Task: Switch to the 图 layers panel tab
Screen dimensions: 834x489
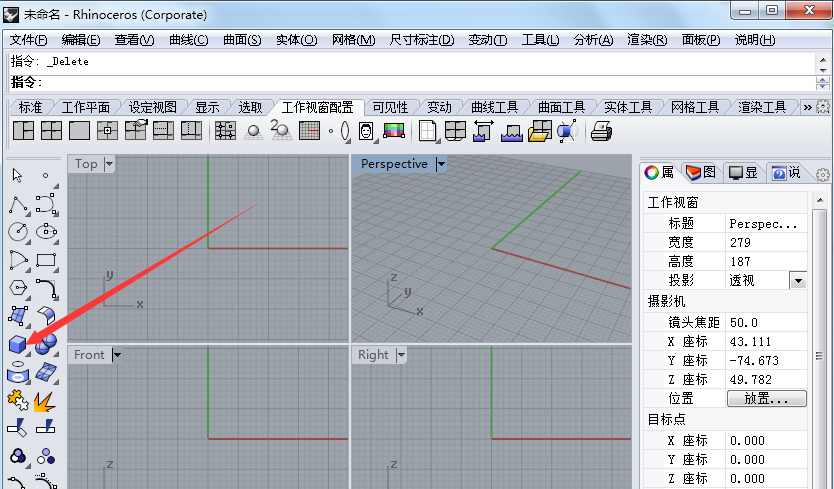Action: click(x=700, y=172)
